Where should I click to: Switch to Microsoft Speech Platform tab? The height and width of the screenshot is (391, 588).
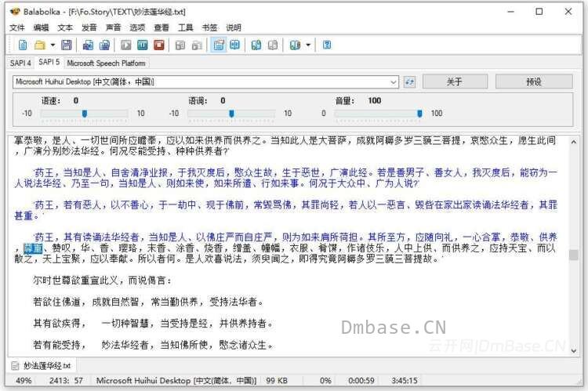[106, 63]
